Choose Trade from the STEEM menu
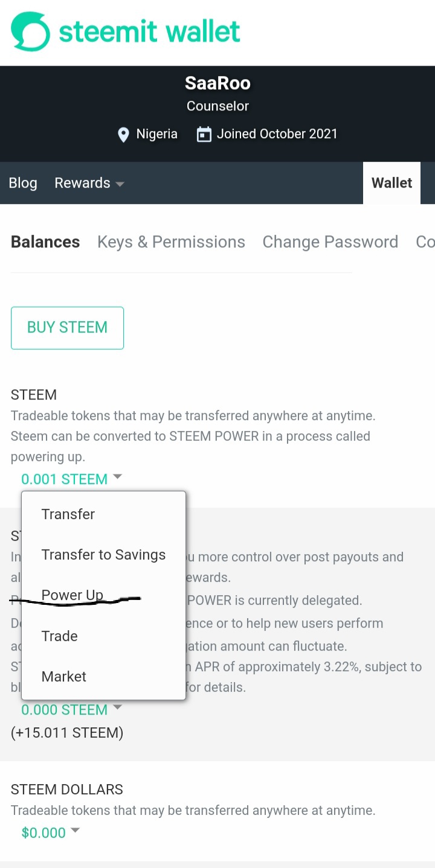The width and height of the screenshot is (435, 868). [x=60, y=636]
